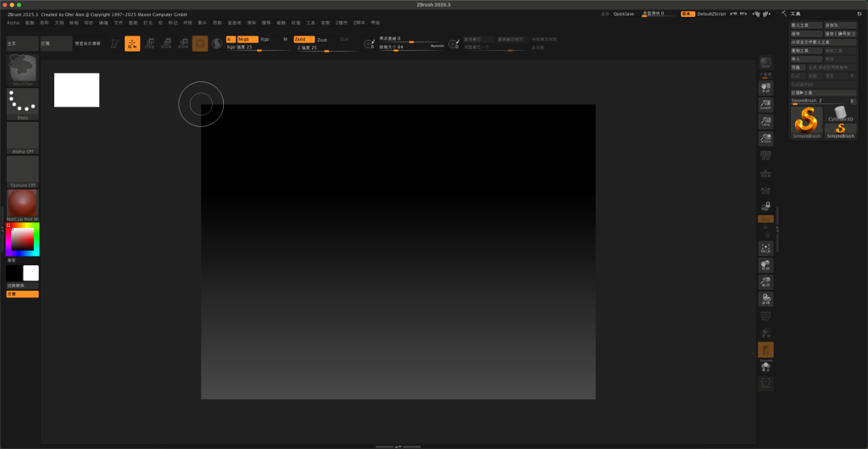Open the Texture Off selector
868x449 pixels.
[x=22, y=171]
